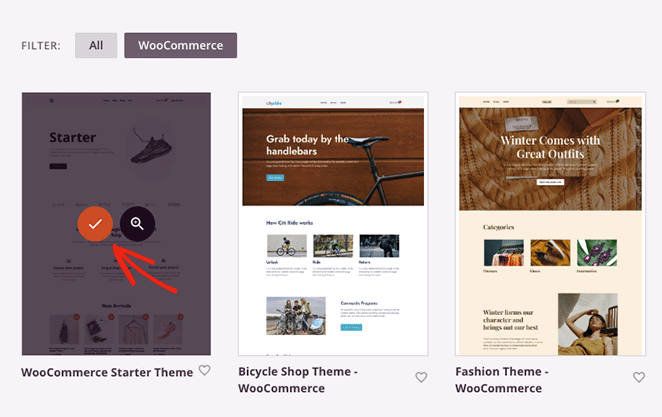The height and width of the screenshot is (417, 662).
Task: Favorite the Fashion Theme heart icon
Action: tap(639, 377)
